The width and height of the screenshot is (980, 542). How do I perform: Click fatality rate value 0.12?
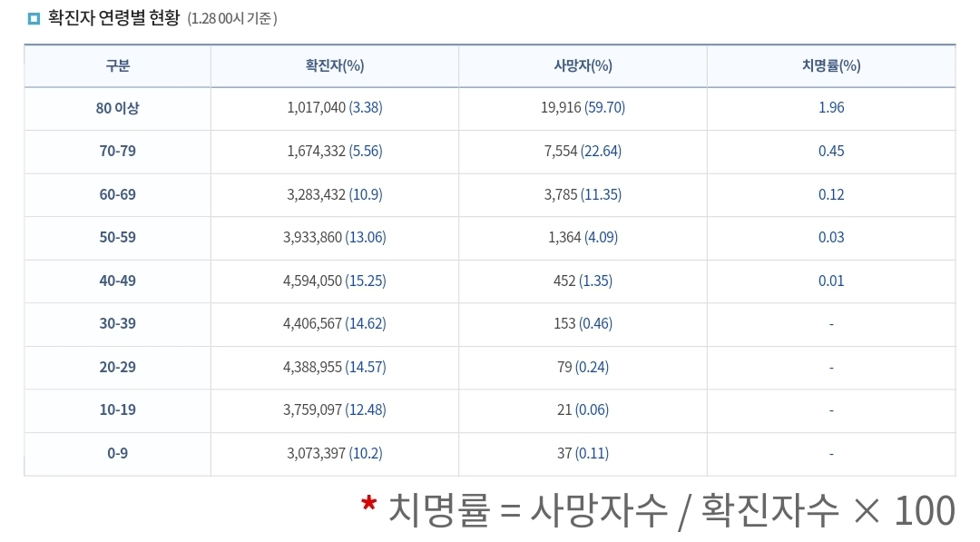coord(831,194)
